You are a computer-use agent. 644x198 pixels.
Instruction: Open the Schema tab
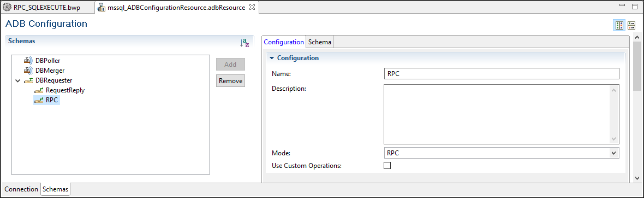click(320, 42)
